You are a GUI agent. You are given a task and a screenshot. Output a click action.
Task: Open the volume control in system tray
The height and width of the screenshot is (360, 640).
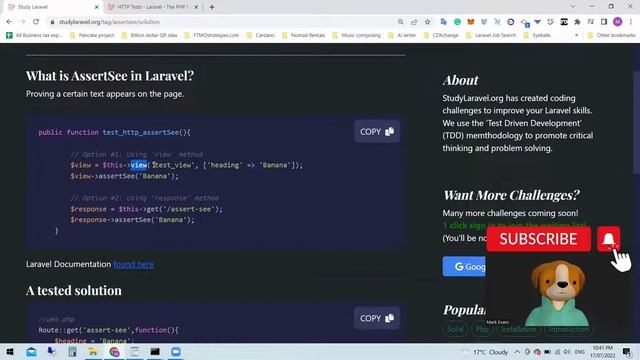[567, 352]
